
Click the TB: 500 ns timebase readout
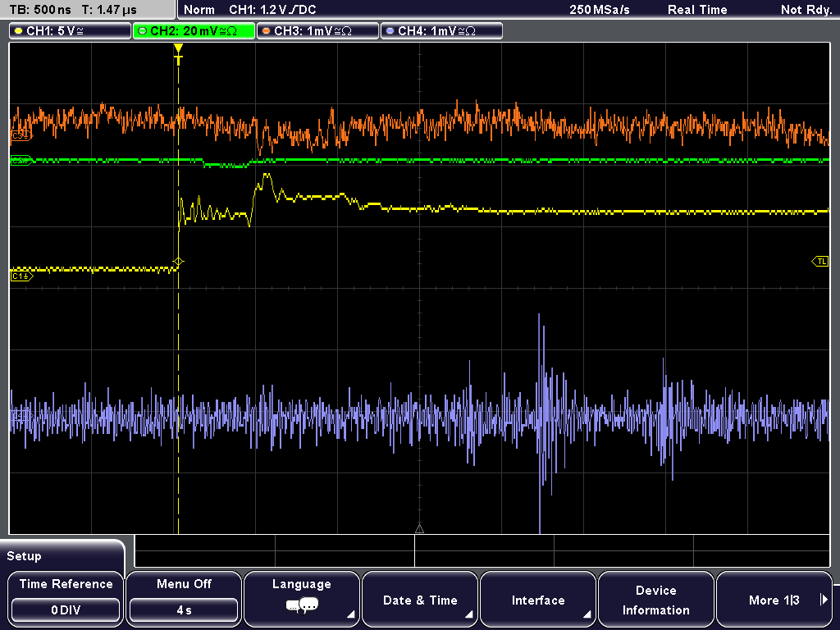[x=40, y=10]
